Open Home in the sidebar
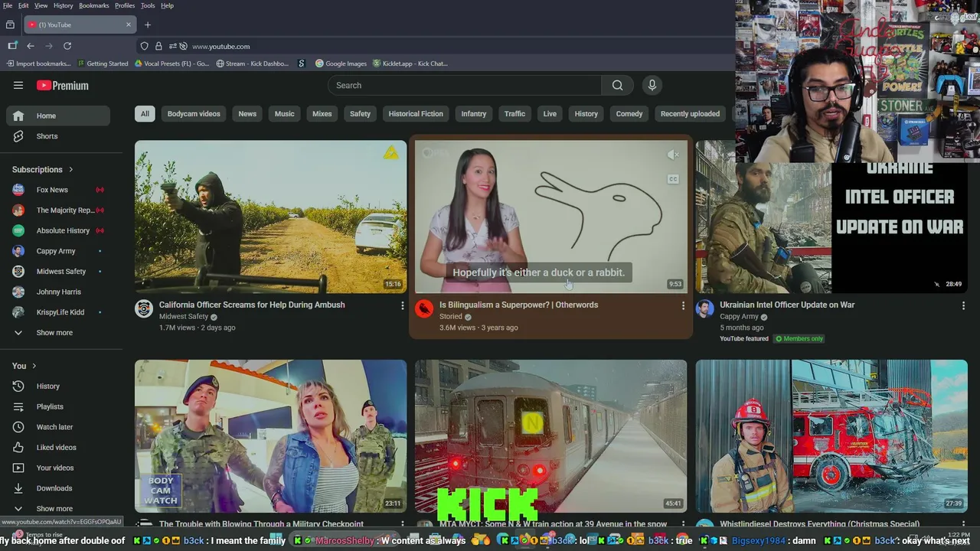The image size is (980, 551). pos(58,116)
